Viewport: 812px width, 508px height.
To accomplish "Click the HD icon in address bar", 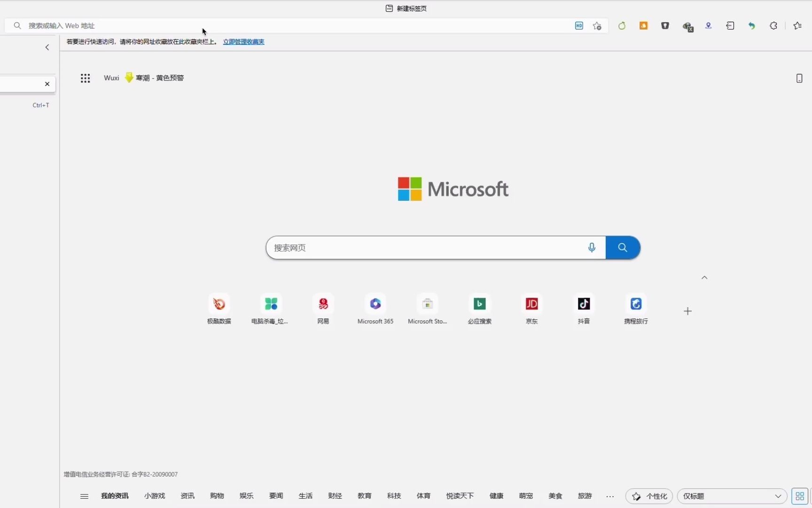I will pyautogui.click(x=579, y=26).
